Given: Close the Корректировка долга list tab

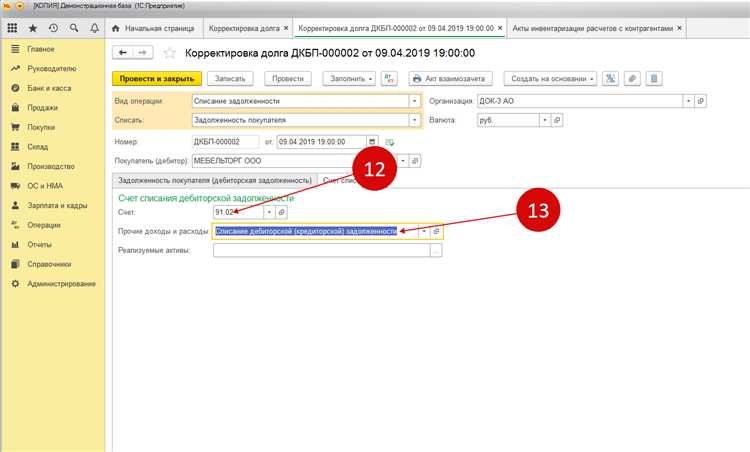Looking at the screenshot, I should pos(286,28).
